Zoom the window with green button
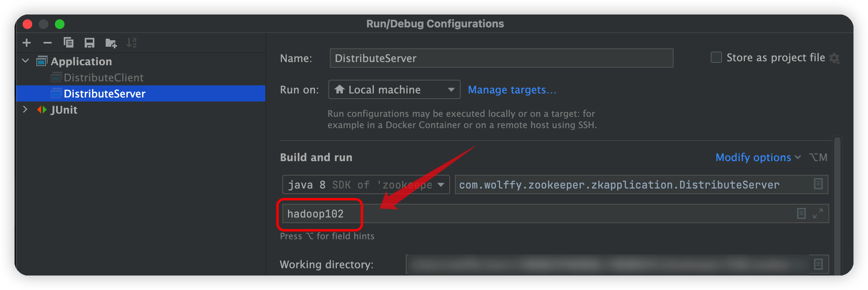868x290 pixels. pyautogui.click(x=60, y=24)
